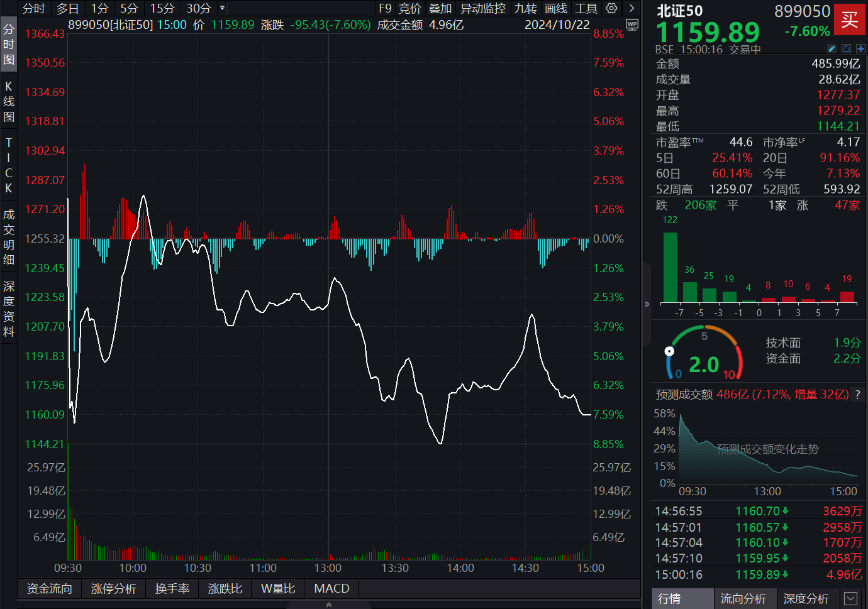Open 资金流向 bottom tab
Screen dimensions: 868x609
pos(50,589)
